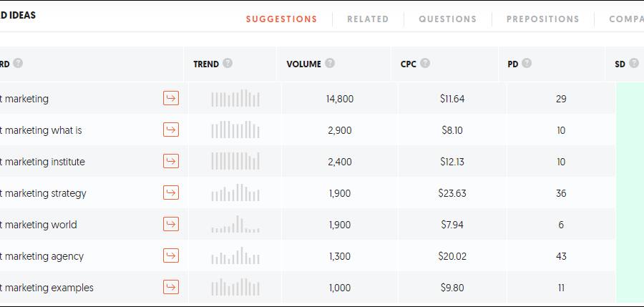
Task: Click arrow icon for 'marketing agency' row
Action: click(171, 255)
